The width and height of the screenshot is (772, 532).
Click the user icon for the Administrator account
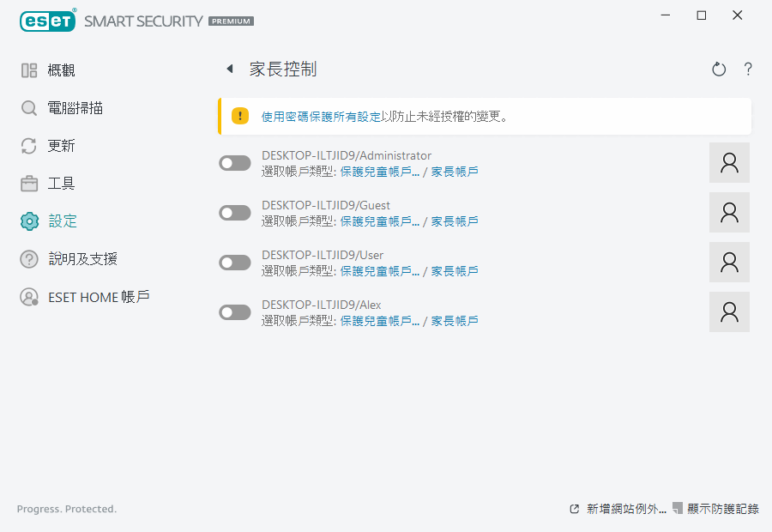click(729, 163)
